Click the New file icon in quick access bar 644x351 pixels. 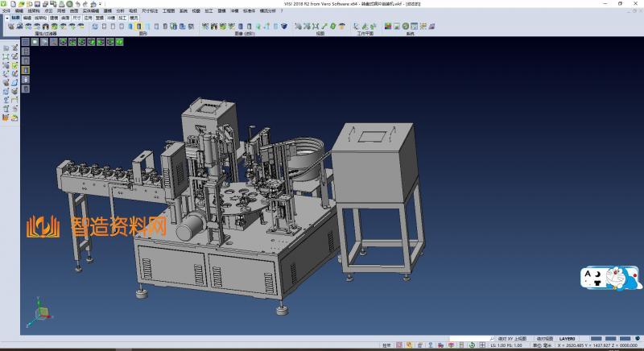tap(14, 4)
